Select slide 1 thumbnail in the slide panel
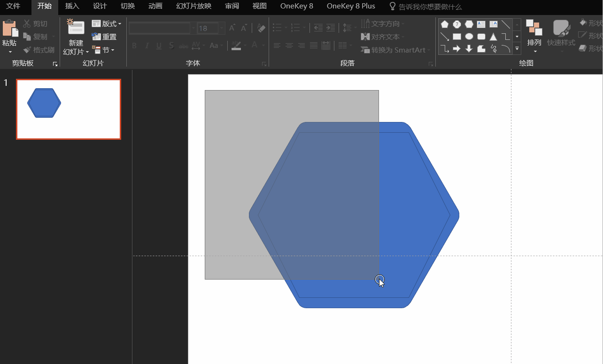This screenshot has width=603, height=364. coord(69,109)
